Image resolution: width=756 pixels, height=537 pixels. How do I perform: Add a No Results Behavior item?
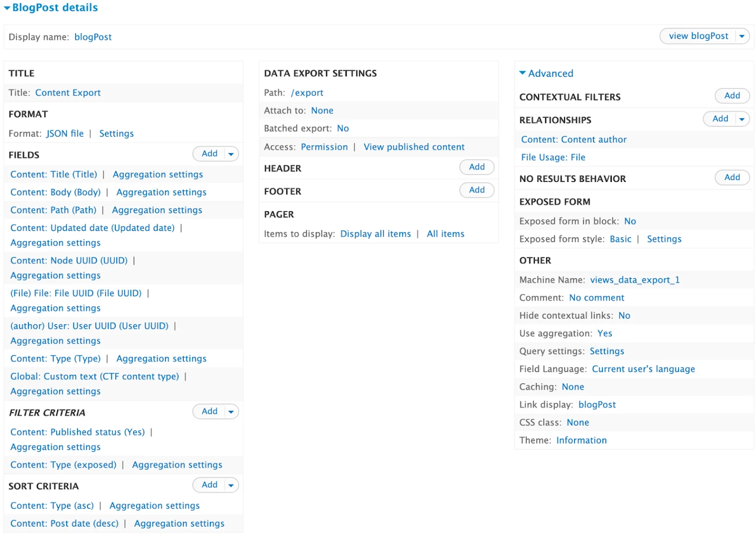coord(732,178)
